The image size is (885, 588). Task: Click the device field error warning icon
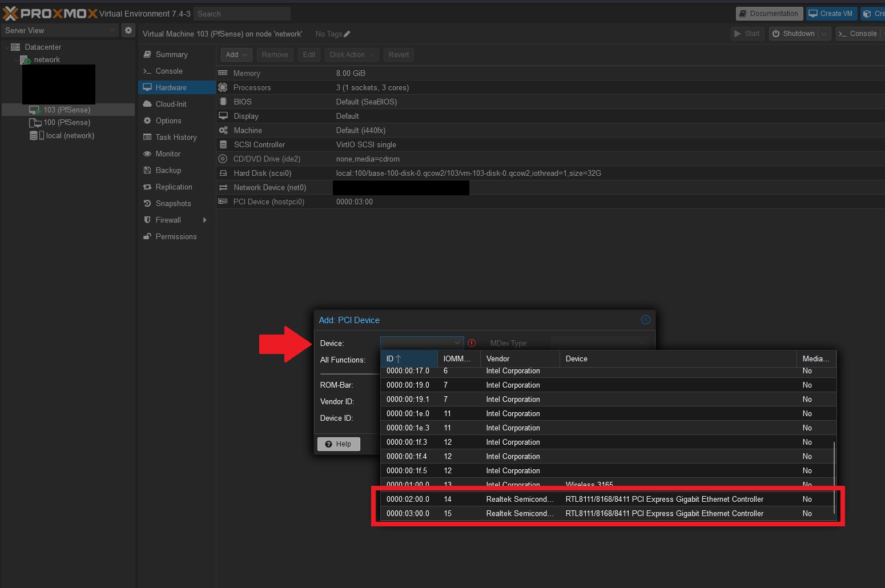(x=472, y=343)
